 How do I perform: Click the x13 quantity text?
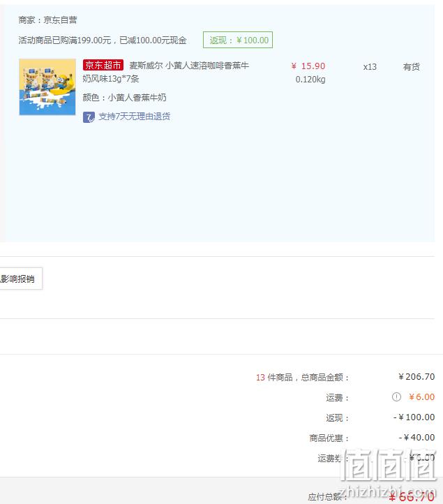[370, 67]
